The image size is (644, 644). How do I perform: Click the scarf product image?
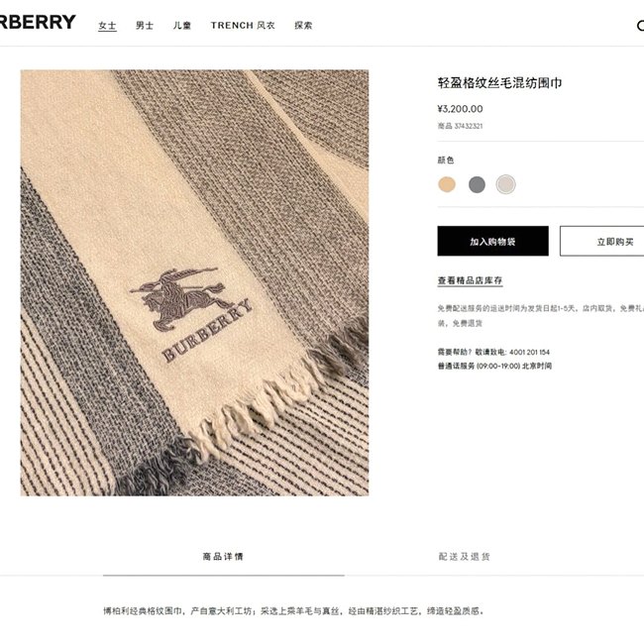point(194,283)
